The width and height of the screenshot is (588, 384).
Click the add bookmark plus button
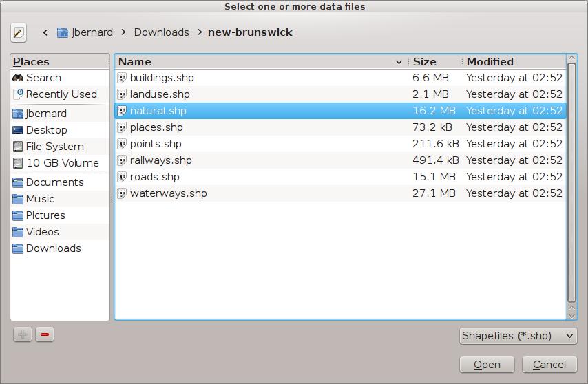(23, 335)
